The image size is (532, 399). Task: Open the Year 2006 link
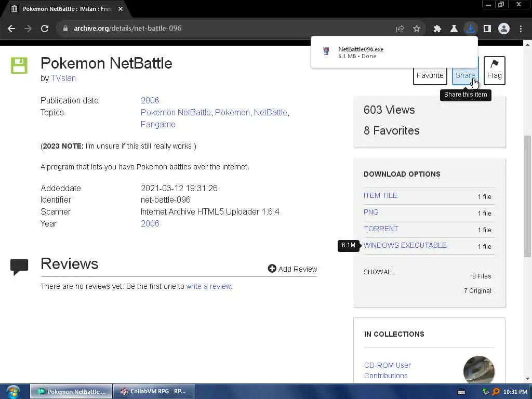150,223
